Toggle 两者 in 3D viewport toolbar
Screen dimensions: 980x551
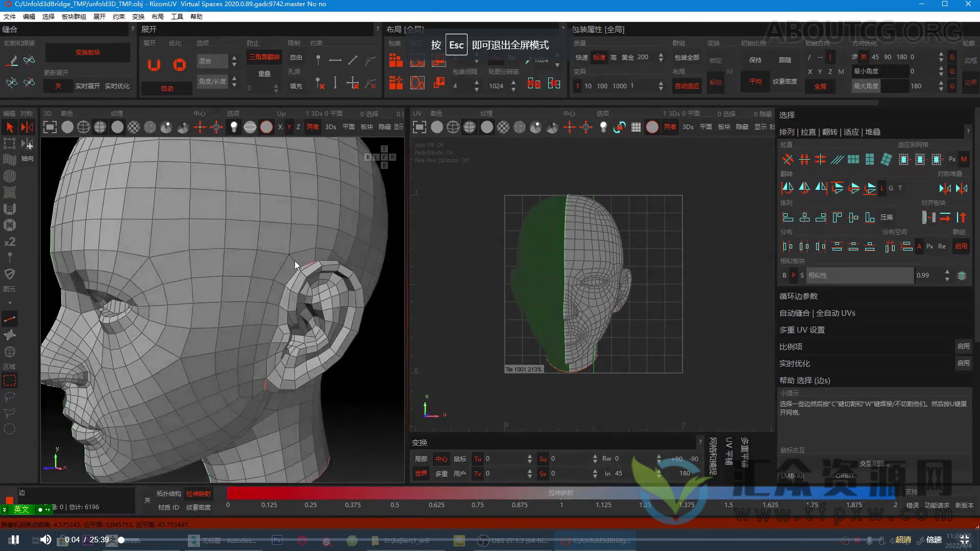(x=313, y=127)
